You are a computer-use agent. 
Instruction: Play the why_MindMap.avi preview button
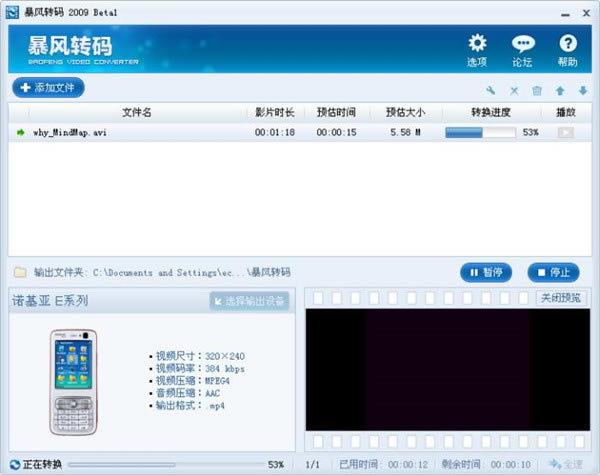tap(565, 132)
